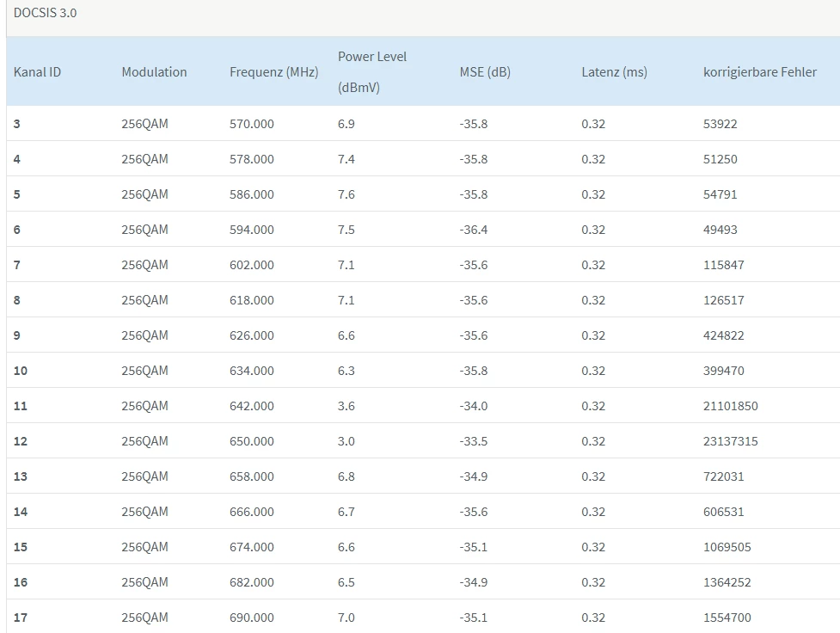Click correctable errors value 126517

pyautogui.click(x=724, y=300)
